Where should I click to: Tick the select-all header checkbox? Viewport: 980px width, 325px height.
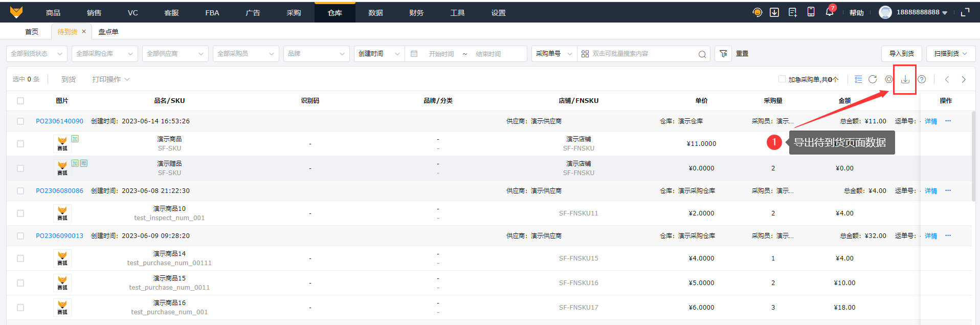[x=20, y=101]
